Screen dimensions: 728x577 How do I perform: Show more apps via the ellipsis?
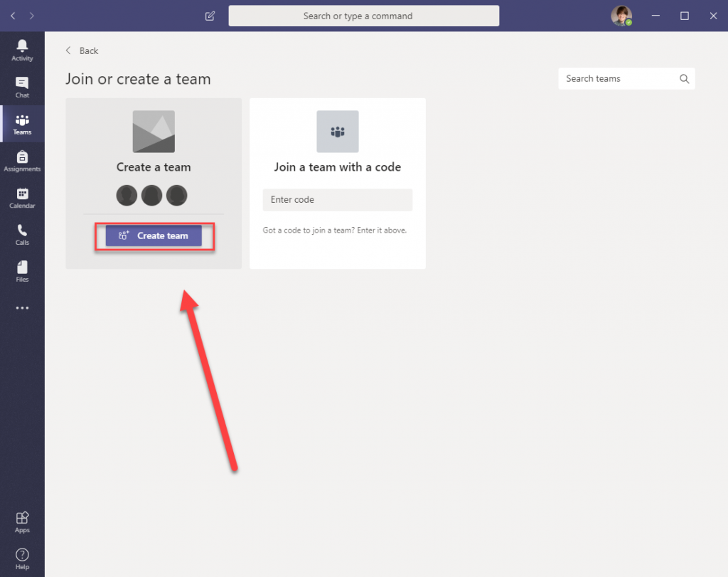[x=22, y=308]
